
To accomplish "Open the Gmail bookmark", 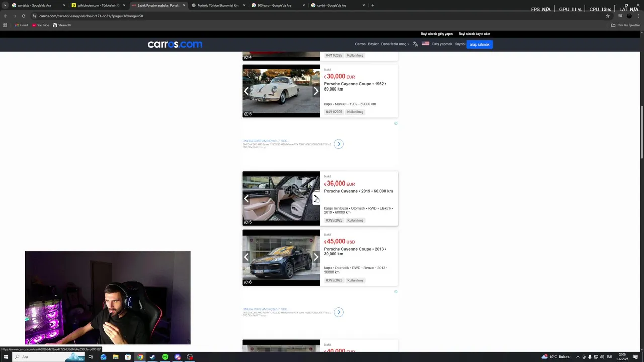I will click(x=21, y=25).
